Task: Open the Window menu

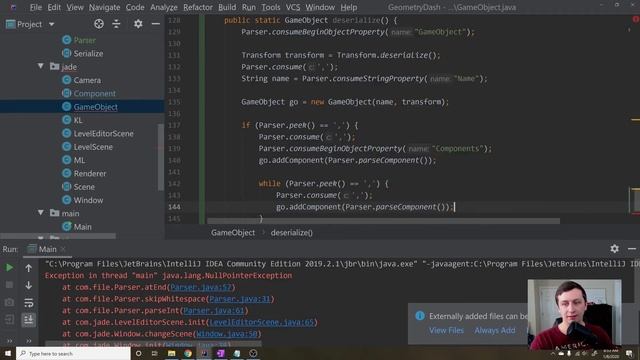Action: pyautogui.click(x=320, y=7)
